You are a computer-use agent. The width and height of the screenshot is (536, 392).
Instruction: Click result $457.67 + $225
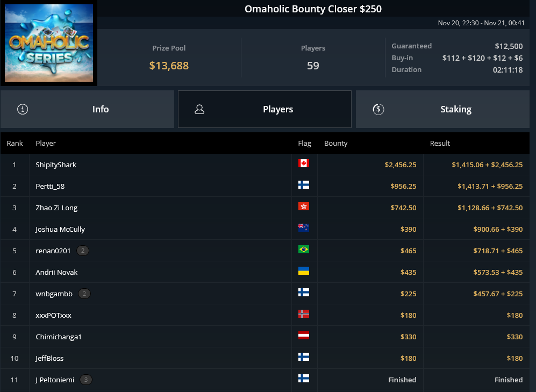point(498,294)
